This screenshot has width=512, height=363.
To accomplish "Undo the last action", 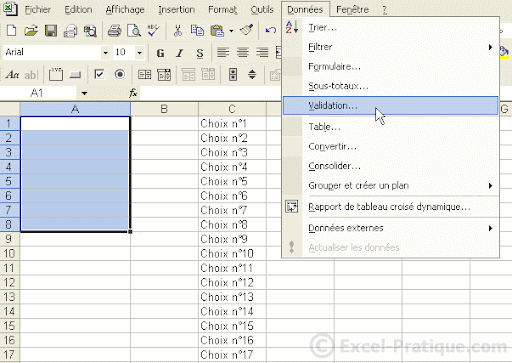I will 270,31.
